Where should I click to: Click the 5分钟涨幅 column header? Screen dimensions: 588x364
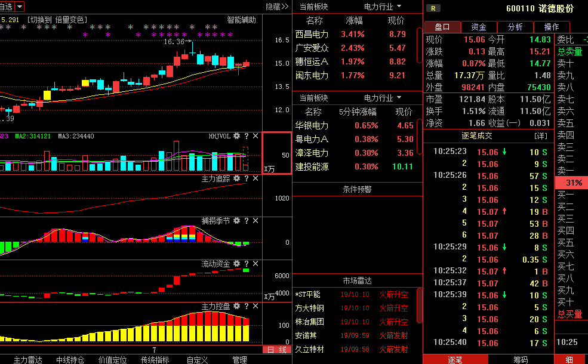[358, 112]
